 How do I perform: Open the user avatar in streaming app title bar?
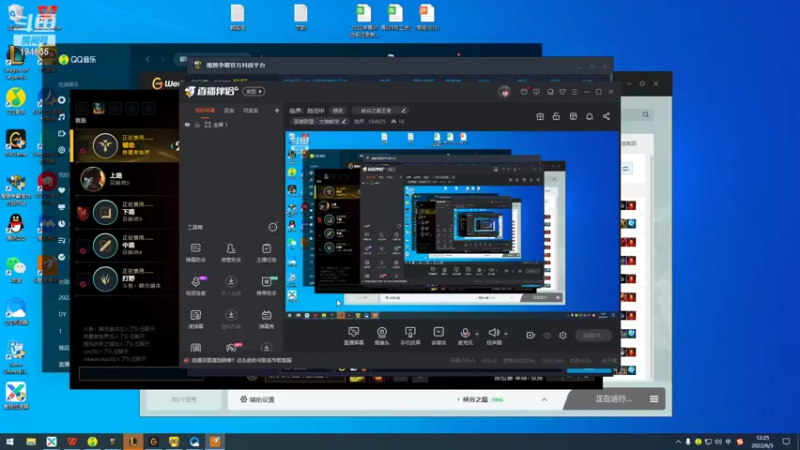pyautogui.click(x=504, y=92)
